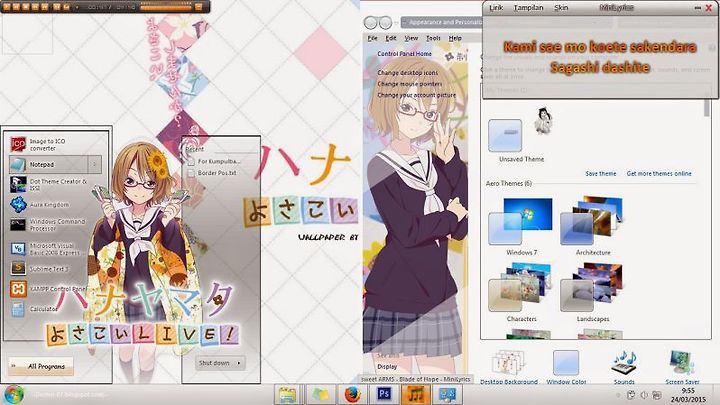Open the Edit menu in Personalization
The height and width of the screenshot is (405, 720).
pyautogui.click(x=391, y=38)
